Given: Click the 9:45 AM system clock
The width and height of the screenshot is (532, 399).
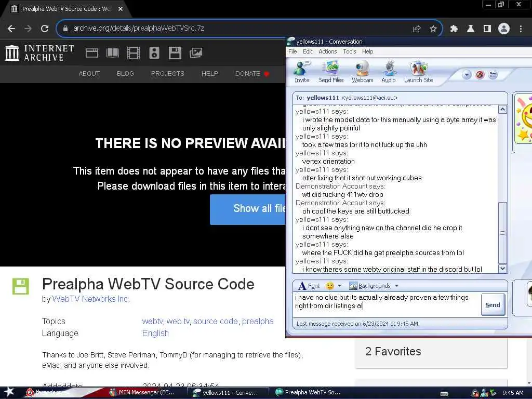Looking at the screenshot, I should [x=513, y=393].
